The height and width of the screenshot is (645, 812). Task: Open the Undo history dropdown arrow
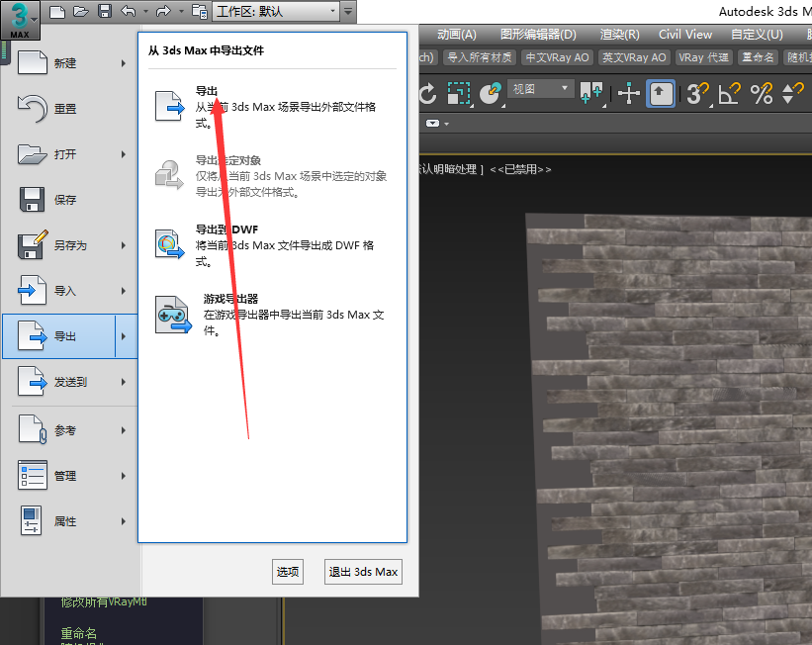click(145, 12)
